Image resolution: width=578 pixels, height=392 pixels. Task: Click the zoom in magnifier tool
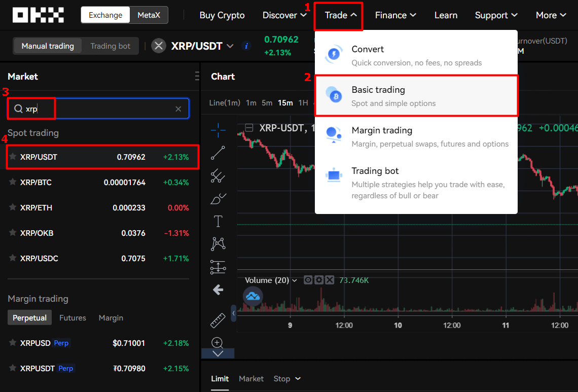coord(217,343)
